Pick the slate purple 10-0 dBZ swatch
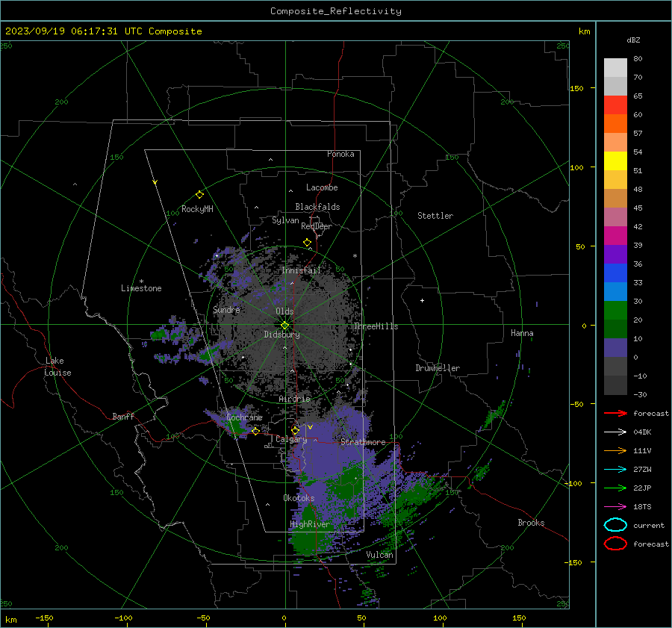This screenshot has height=628, width=672. click(615, 348)
